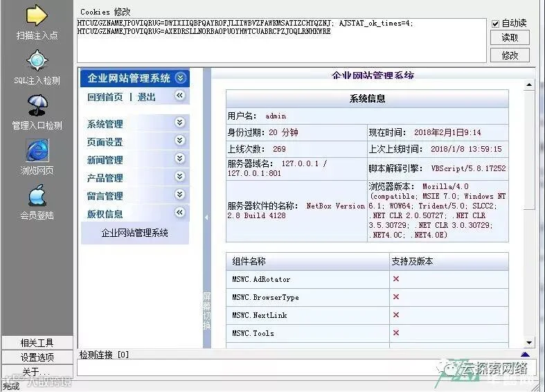Viewport: 545px width, 392px height.
Task: Click the blue triangle beside 检测连接 bar
Action: point(525,354)
